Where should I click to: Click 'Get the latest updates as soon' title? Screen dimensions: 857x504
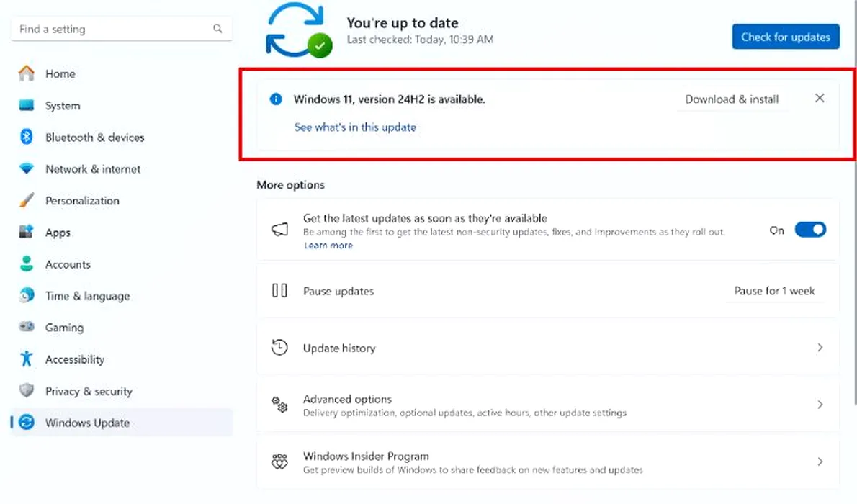(x=425, y=218)
